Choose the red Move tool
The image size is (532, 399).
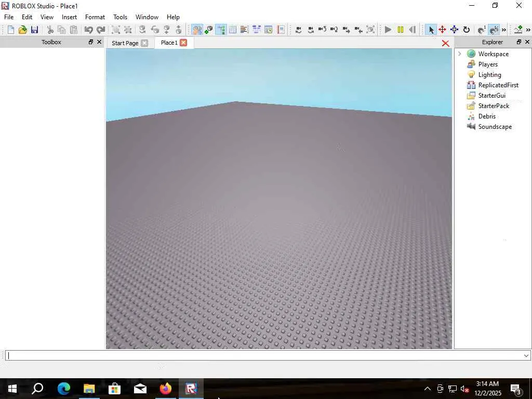pos(443,30)
